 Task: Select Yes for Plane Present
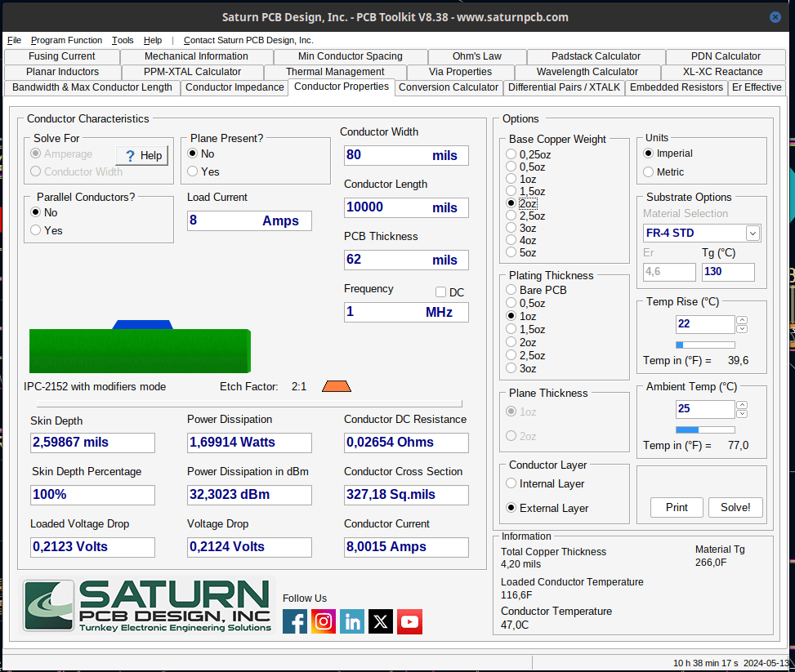pos(203,171)
